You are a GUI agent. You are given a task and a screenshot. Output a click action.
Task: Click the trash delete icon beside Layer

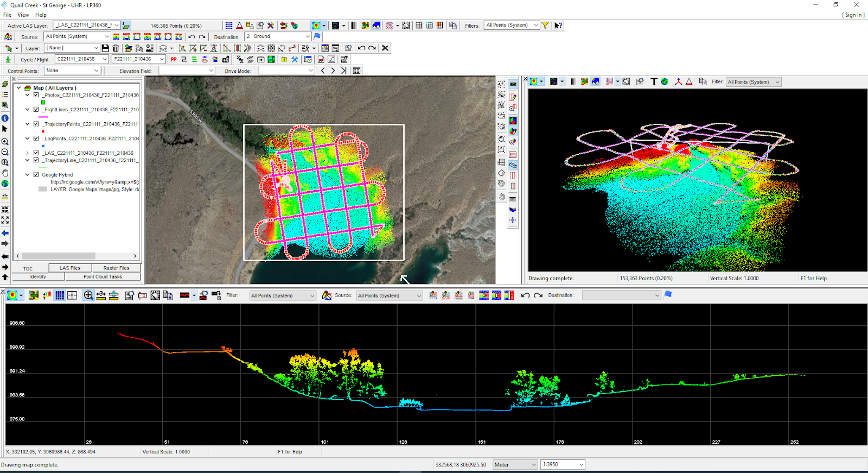pos(116,48)
